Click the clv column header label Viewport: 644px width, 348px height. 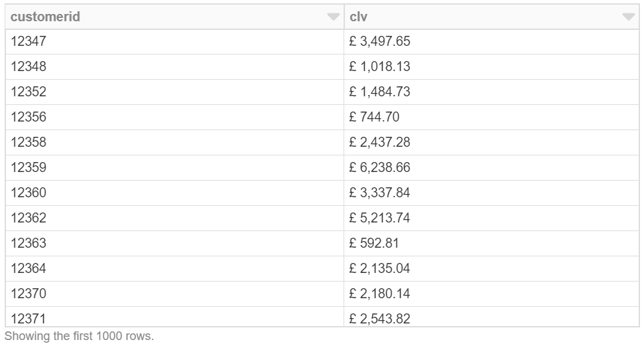(x=358, y=17)
